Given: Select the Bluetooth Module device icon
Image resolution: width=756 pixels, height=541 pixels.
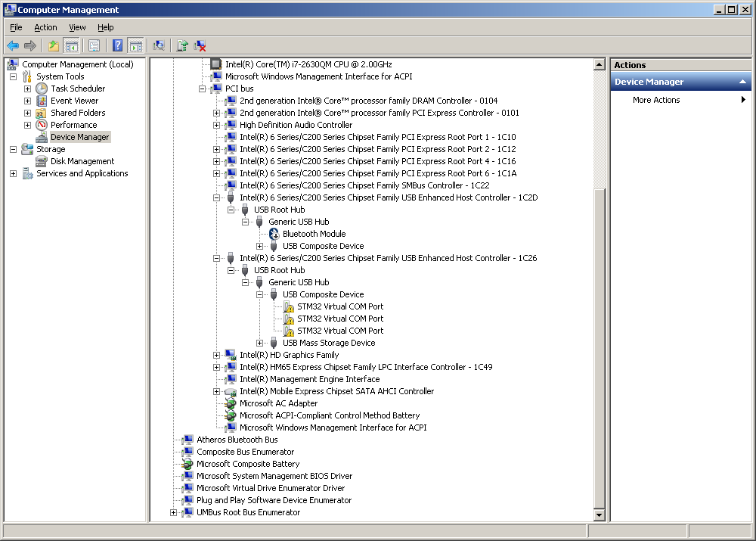Looking at the screenshot, I should [x=274, y=234].
